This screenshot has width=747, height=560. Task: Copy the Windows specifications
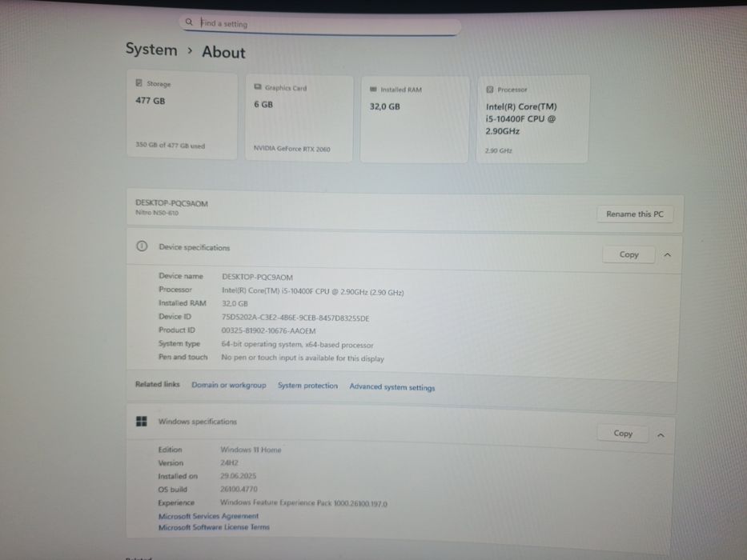623,434
